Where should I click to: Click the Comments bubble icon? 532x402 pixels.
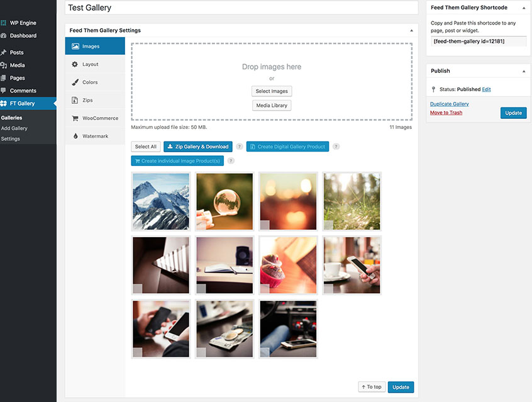[x=3, y=91]
